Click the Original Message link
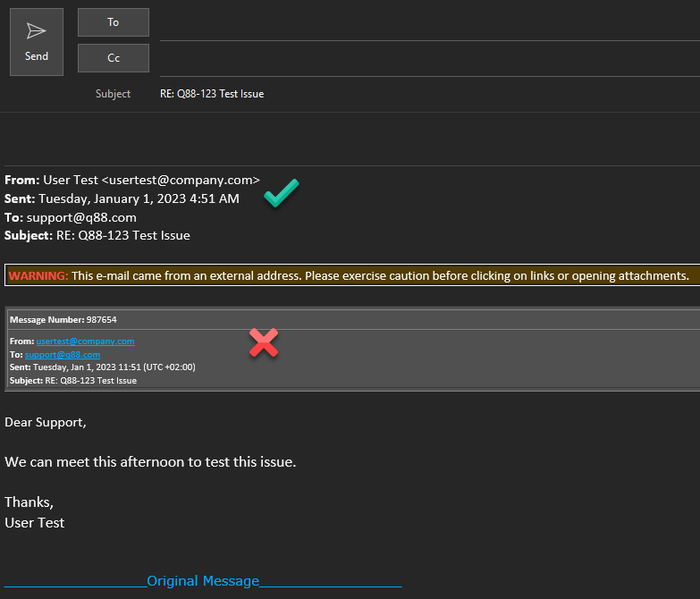Screen dimensions: 700x599 click(203, 581)
